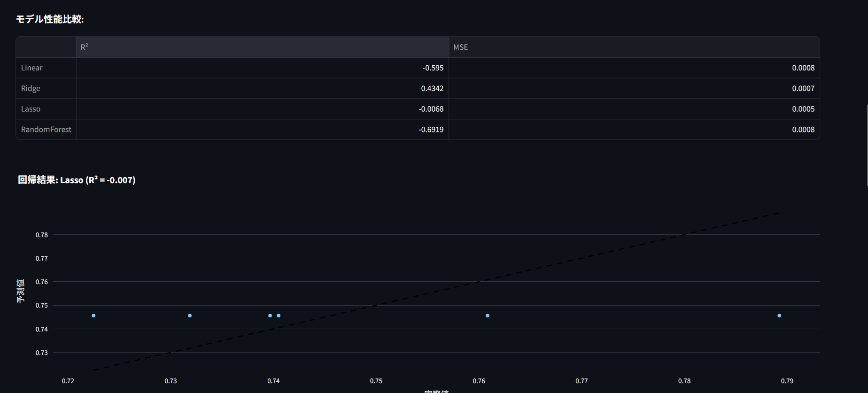Select the Linear row label
The image size is (868, 393).
(32, 68)
